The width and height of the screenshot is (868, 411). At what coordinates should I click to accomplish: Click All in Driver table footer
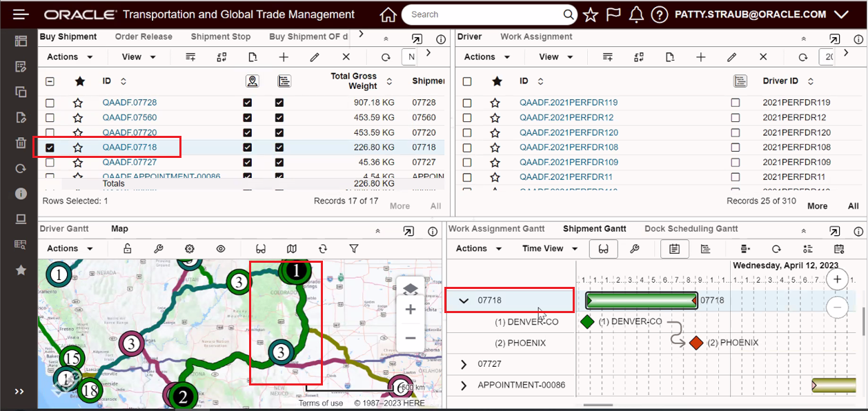(x=854, y=206)
